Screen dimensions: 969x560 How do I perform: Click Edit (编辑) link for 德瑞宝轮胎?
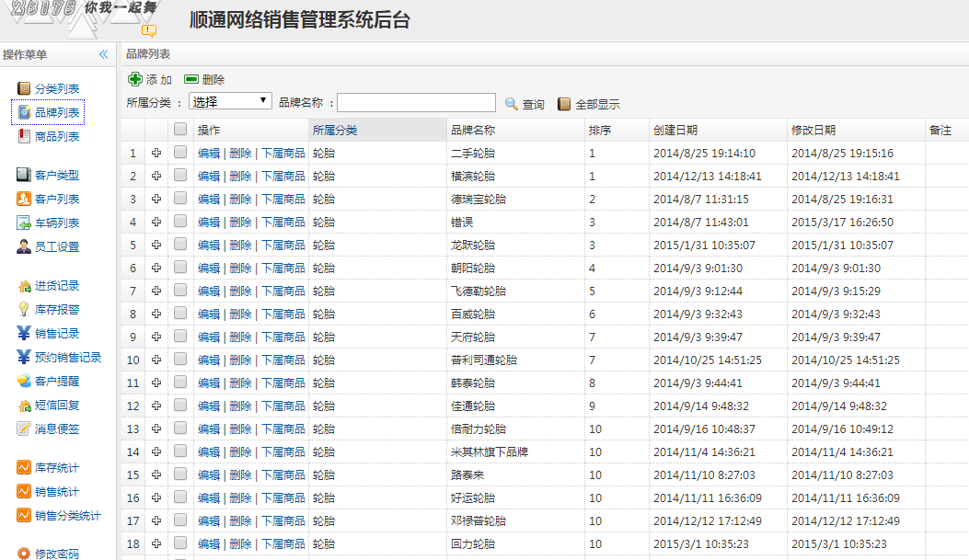[x=209, y=199]
